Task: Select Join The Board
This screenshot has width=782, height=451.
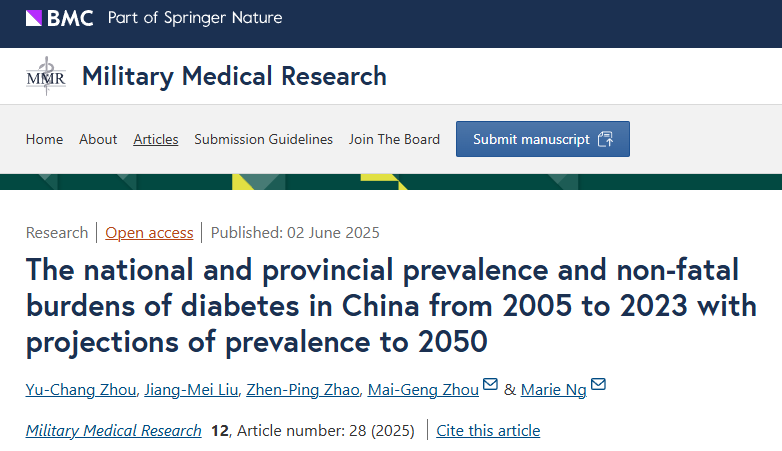Action: [x=394, y=139]
